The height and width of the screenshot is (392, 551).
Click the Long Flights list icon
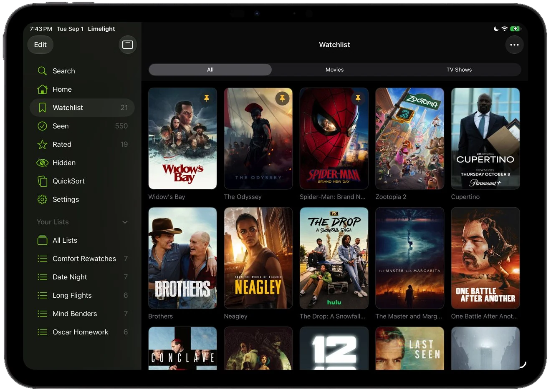coord(42,295)
